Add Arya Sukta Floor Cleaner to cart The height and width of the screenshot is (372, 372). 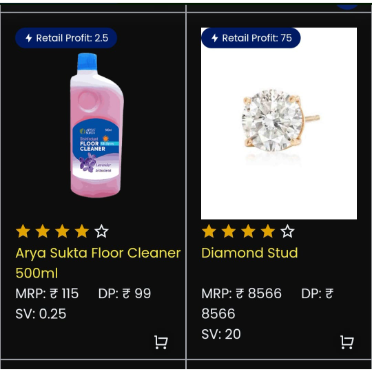161,342
